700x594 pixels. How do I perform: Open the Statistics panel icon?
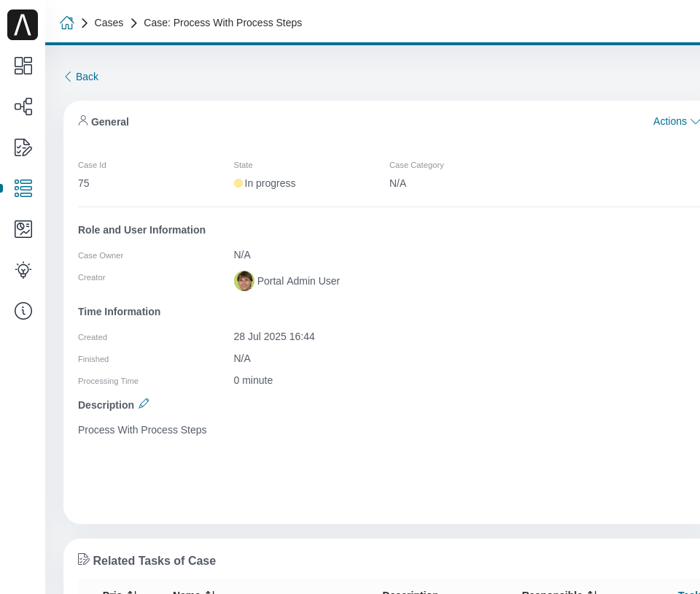coord(23,229)
